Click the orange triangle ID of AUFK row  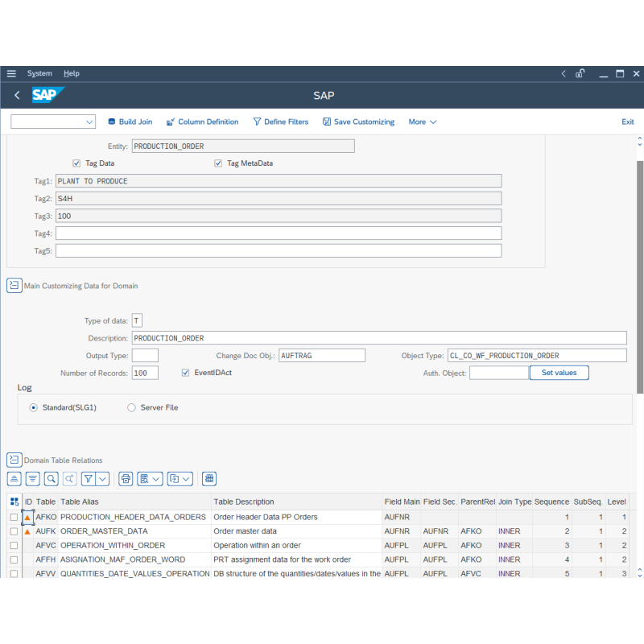(x=27, y=531)
